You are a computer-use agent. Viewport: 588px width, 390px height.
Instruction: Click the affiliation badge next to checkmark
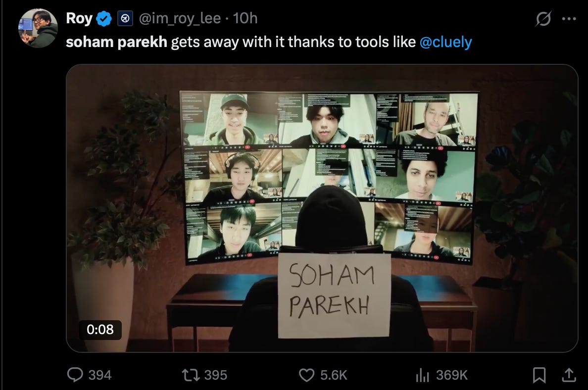[x=125, y=18]
